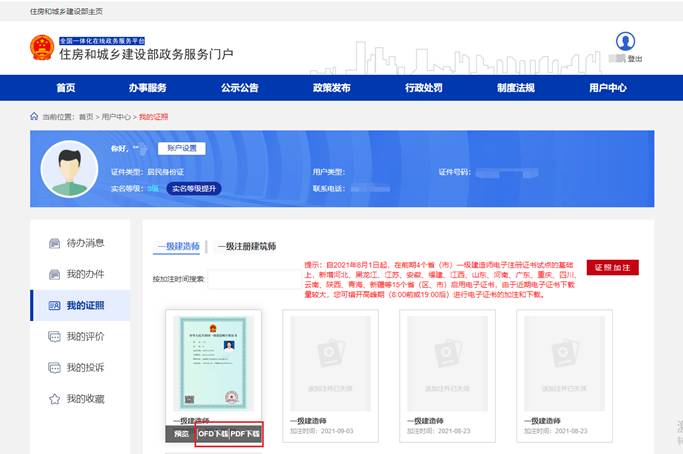Screen dimensions: 683x454
Task: Click the national emblem logo
Action: (x=42, y=47)
